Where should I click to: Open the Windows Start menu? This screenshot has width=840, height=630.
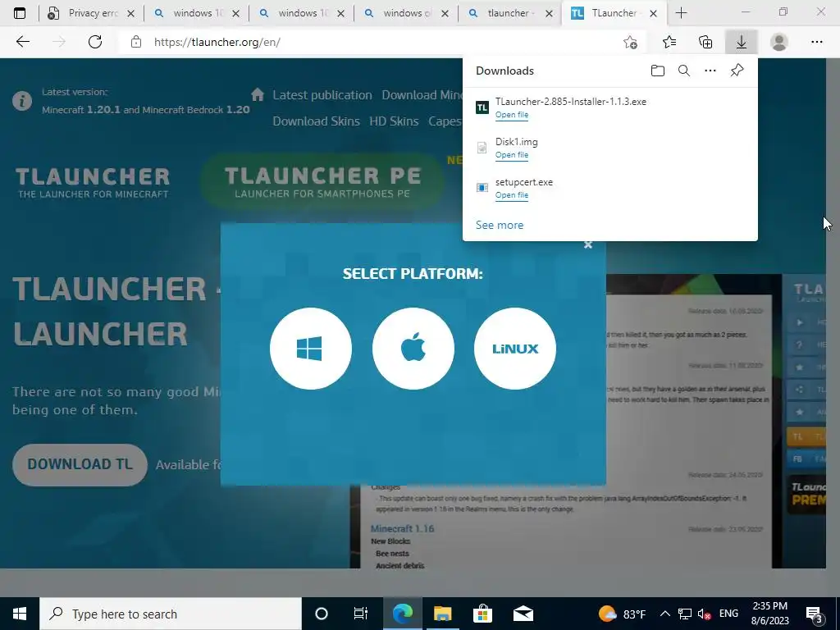tap(20, 614)
